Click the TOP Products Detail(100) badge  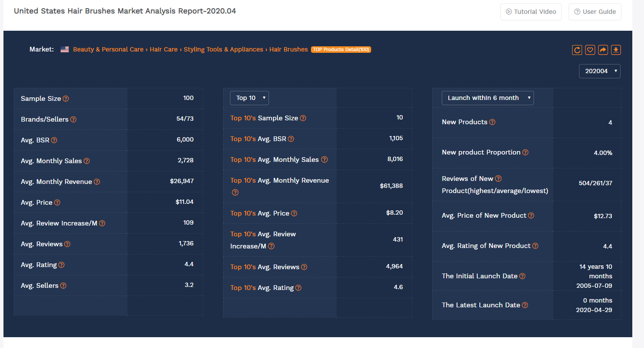(x=341, y=49)
